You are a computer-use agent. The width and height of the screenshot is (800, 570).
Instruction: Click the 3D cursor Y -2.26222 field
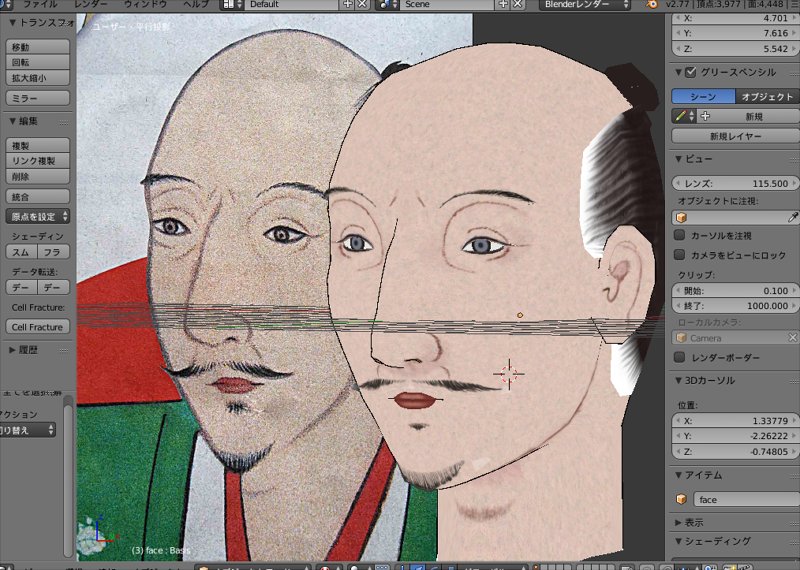click(x=735, y=436)
